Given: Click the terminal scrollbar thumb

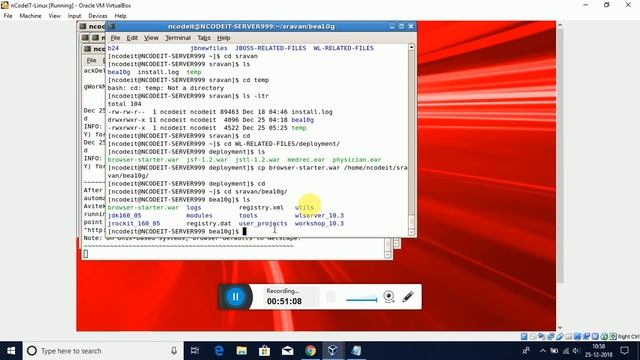Looking at the screenshot, I should coord(411,222).
